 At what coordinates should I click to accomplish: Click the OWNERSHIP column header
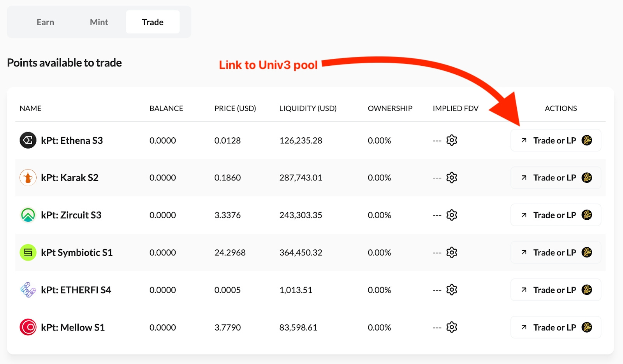[x=390, y=108]
